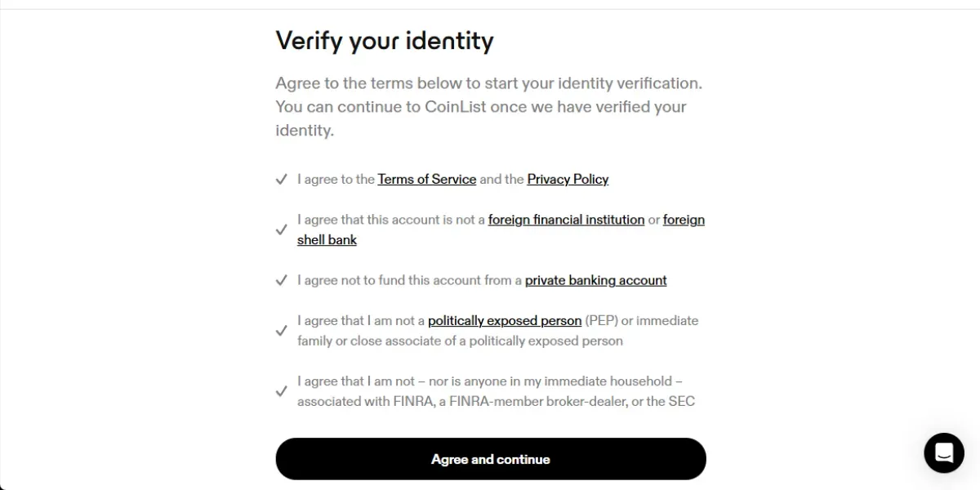Image resolution: width=980 pixels, height=490 pixels.
Task: Click the 'Verify your identity' heading
Action: coord(385,40)
